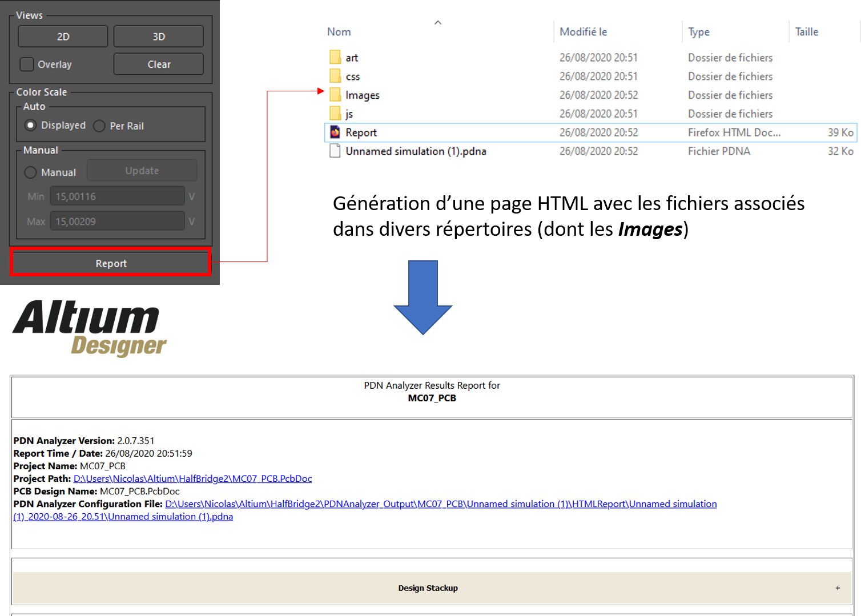Click the '32 Ko' size cell
This screenshot has height=616, width=861.
coord(840,151)
